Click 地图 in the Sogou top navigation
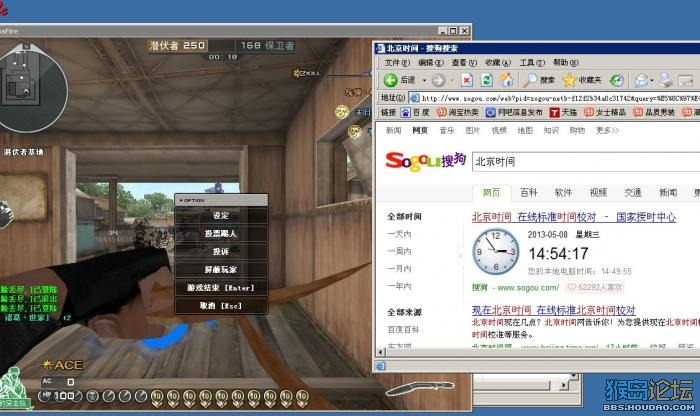Viewport: 700px width, 416px height. click(525, 130)
